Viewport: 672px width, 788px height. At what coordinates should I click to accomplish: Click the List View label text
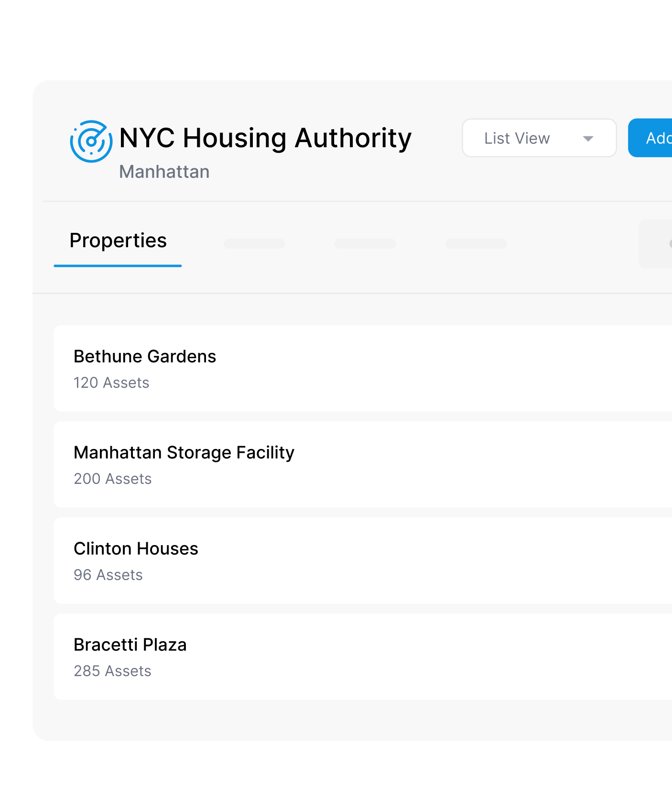click(x=517, y=138)
